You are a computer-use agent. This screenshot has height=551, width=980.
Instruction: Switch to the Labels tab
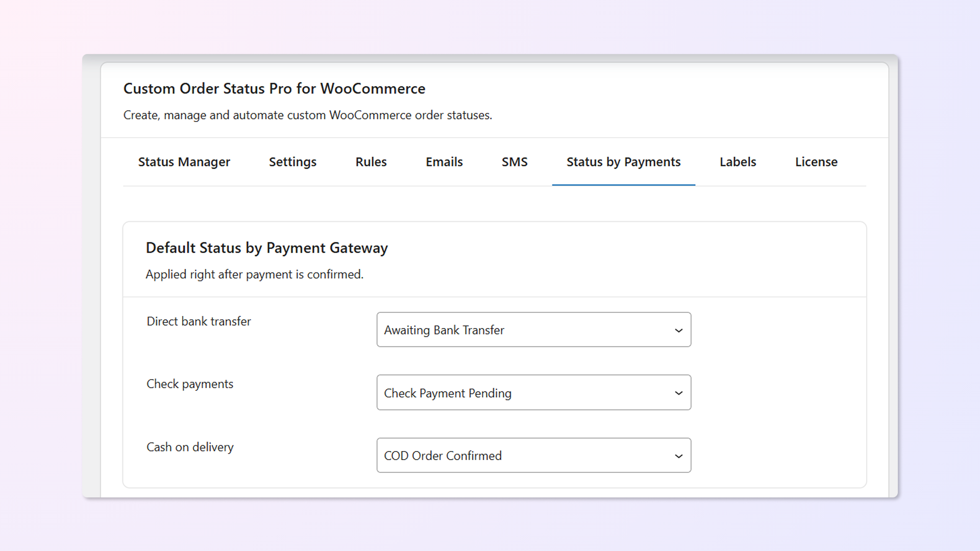(738, 162)
